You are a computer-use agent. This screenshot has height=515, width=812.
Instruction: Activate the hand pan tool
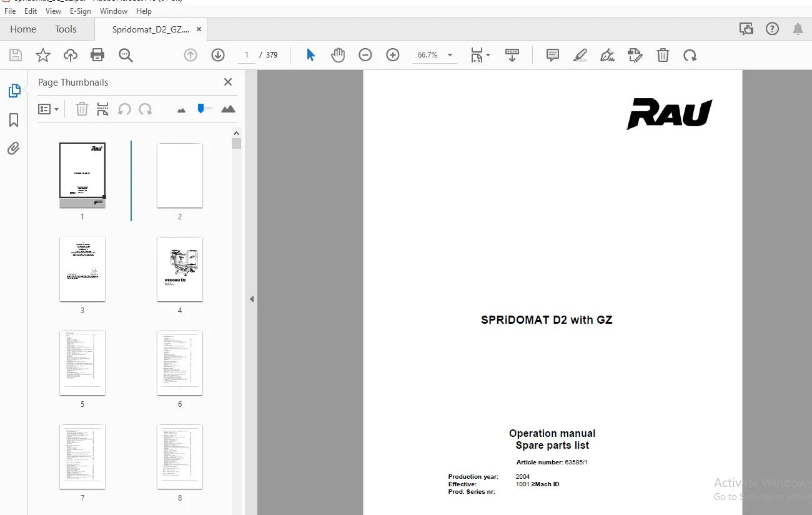338,55
